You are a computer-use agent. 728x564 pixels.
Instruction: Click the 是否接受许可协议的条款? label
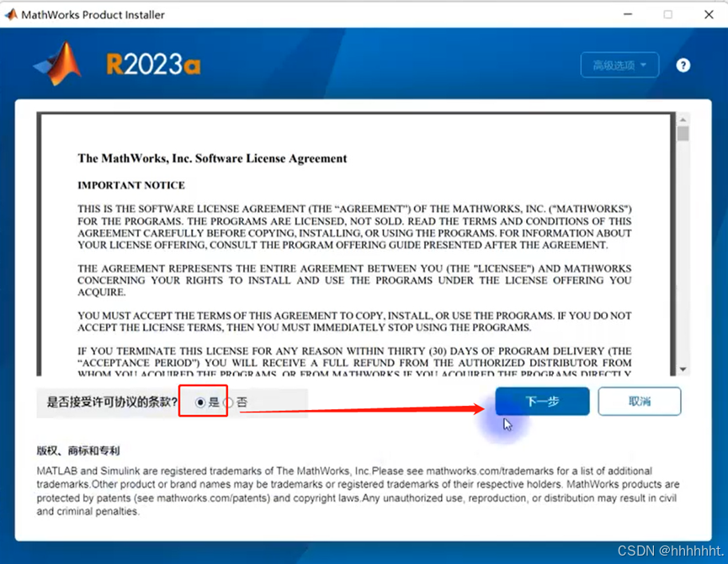[x=112, y=402]
